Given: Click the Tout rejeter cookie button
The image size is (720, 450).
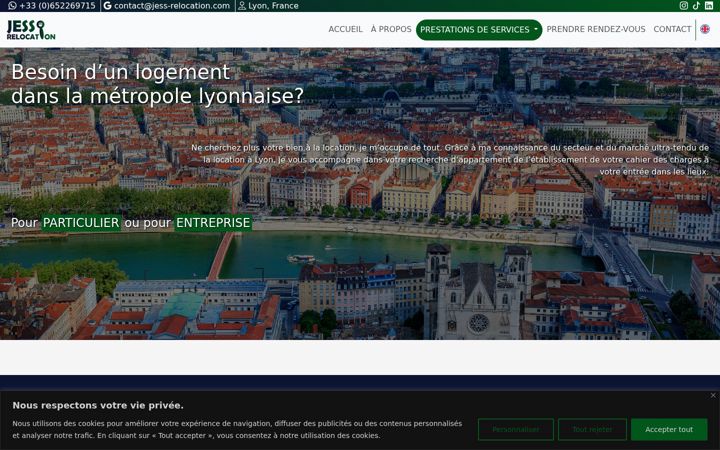Looking at the screenshot, I should 592,429.
